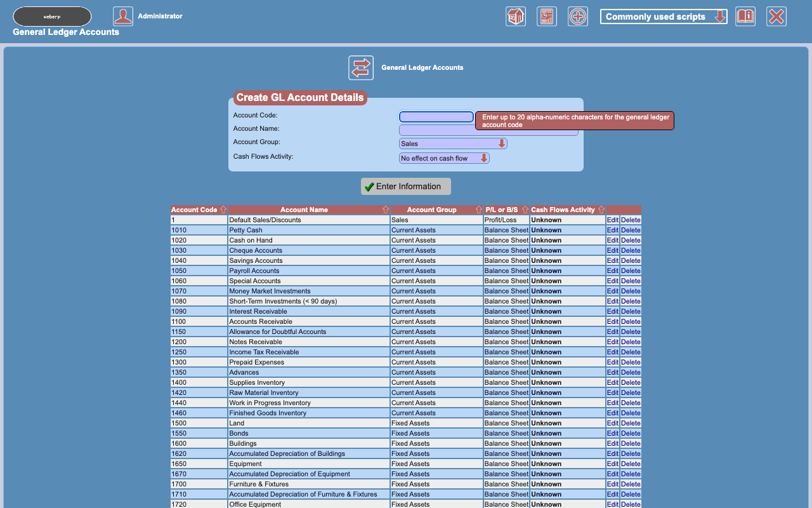Delete the Prepaid Expenses account
Screen dimensions: 812x508
click(x=631, y=363)
